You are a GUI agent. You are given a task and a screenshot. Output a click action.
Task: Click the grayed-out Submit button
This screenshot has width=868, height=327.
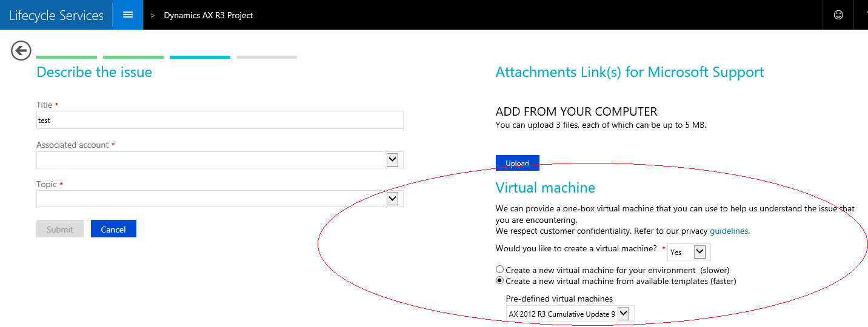click(x=60, y=229)
